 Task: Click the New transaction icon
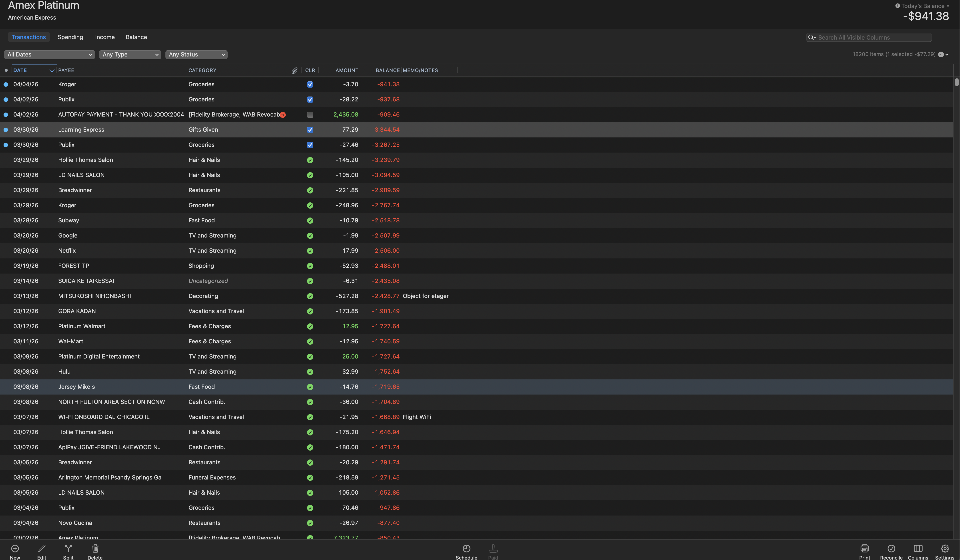coord(15,548)
